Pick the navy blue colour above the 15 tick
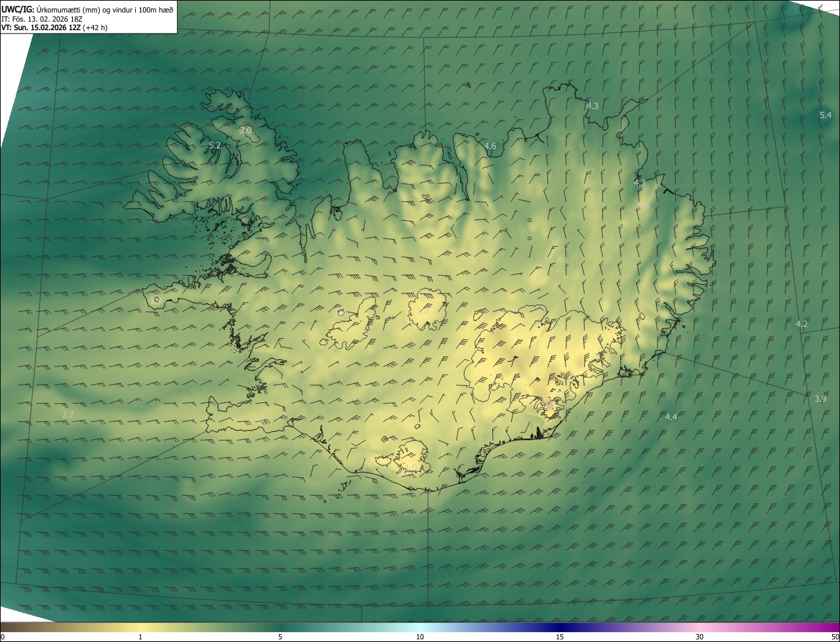Viewport: 840px width, 642px height. coord(560,627)
